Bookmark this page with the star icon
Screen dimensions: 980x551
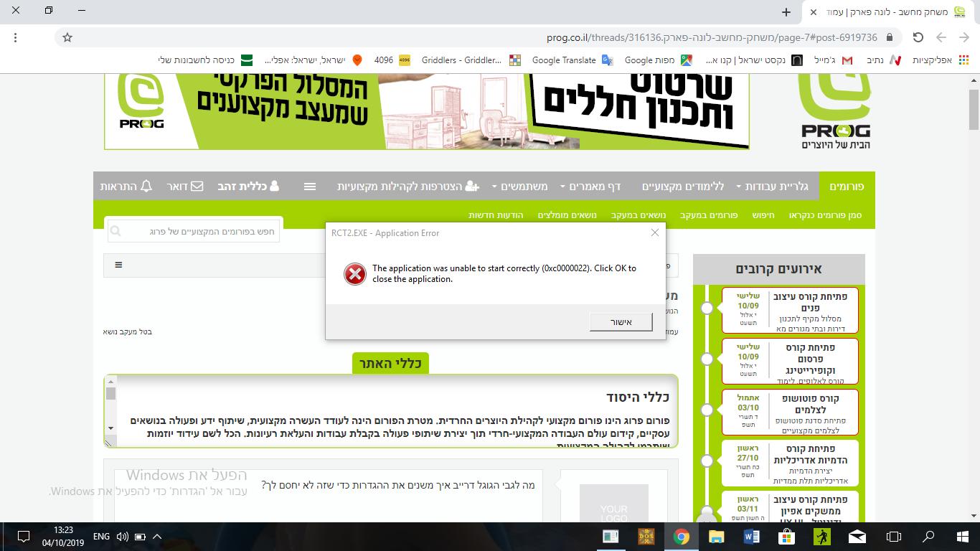pos(67,37)
